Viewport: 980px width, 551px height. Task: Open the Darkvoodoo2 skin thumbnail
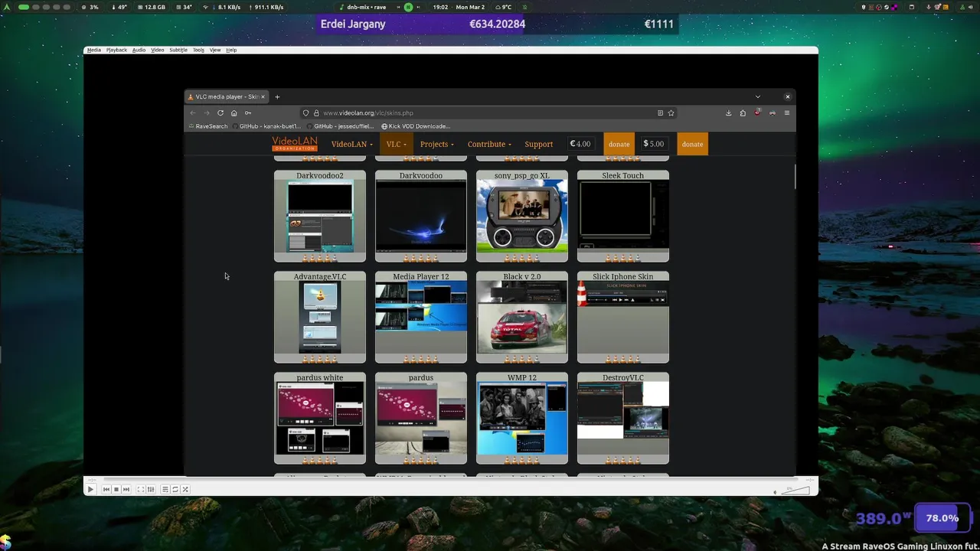(320, 216)
